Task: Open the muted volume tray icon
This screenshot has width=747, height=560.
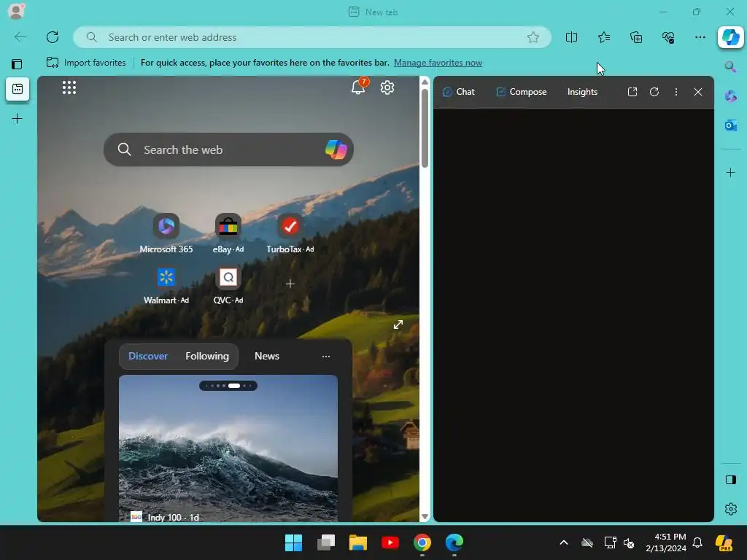Action: 629,542
